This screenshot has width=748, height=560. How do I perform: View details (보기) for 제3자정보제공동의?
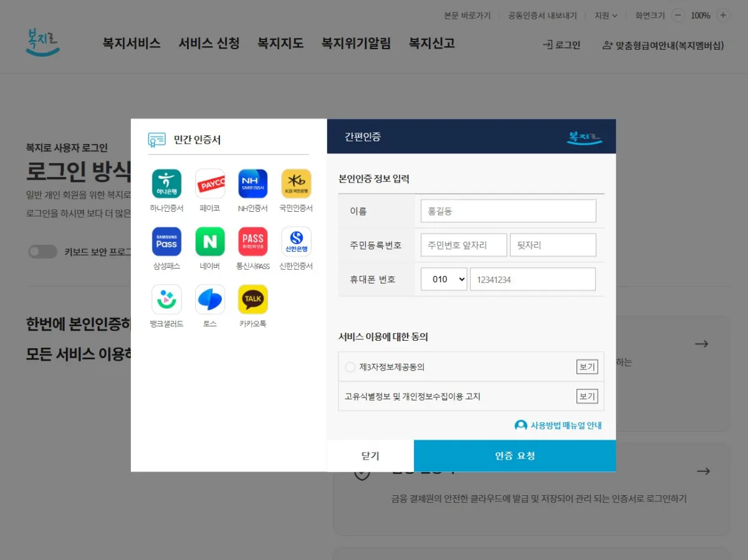click(x=587, y=367)
